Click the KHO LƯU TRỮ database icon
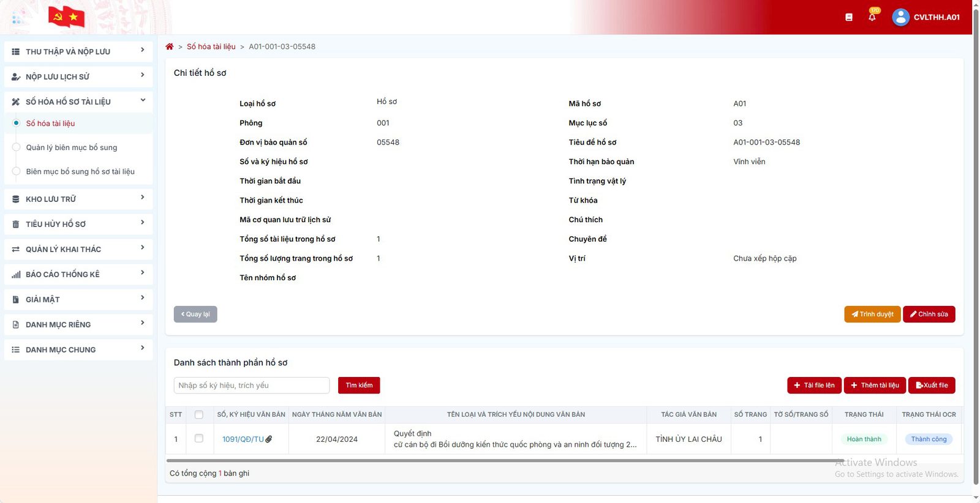Image resolution: width=980 pixels, height=503 pixels. [16, 199]
